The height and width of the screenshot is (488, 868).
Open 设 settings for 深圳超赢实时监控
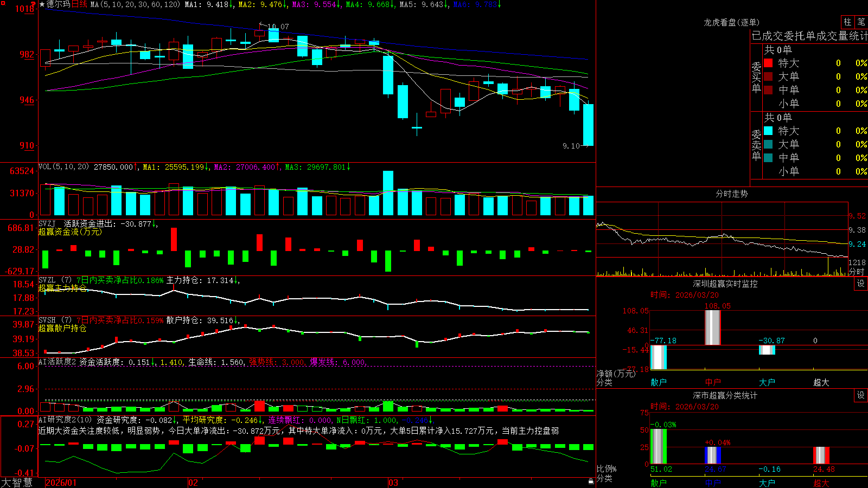tap(861, 284)
